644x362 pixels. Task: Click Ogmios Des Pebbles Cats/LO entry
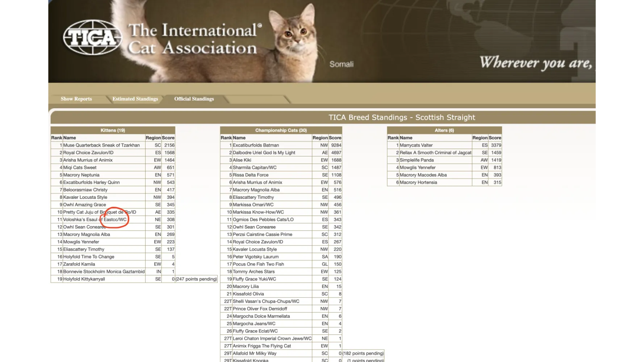263,219
